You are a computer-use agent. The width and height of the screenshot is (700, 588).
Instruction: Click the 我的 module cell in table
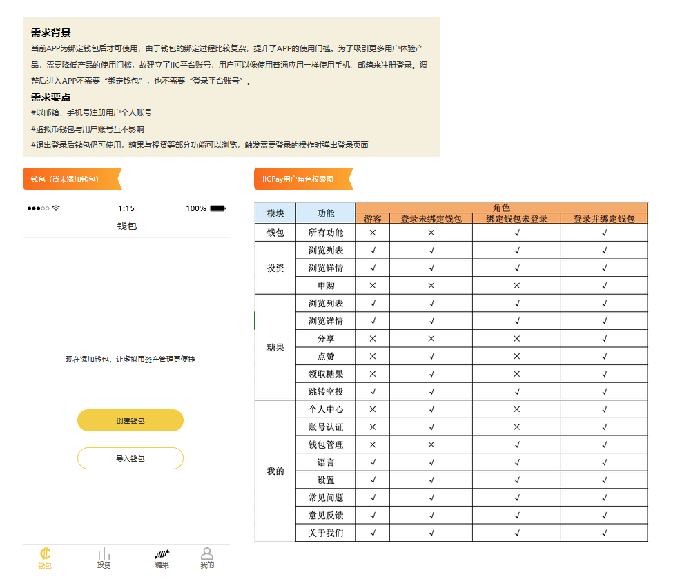(x=275, y=471)
